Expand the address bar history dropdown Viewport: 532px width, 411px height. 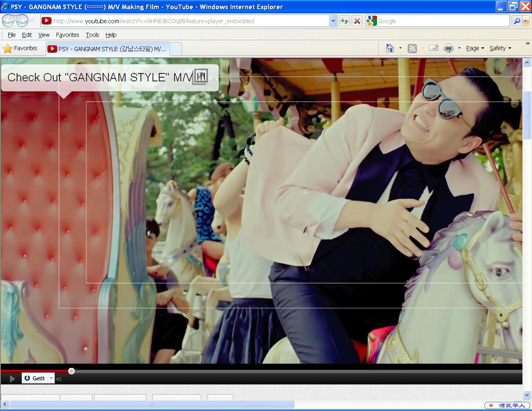point(332,21)
